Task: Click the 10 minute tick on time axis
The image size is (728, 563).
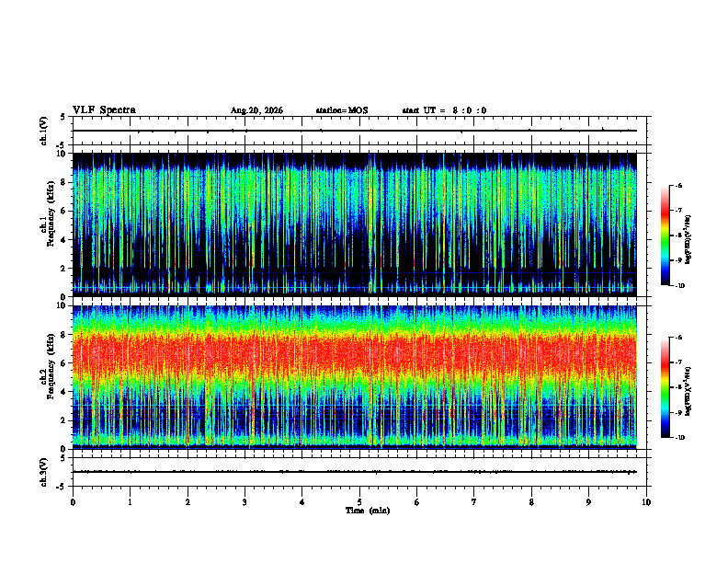Action: pos(646,502)
